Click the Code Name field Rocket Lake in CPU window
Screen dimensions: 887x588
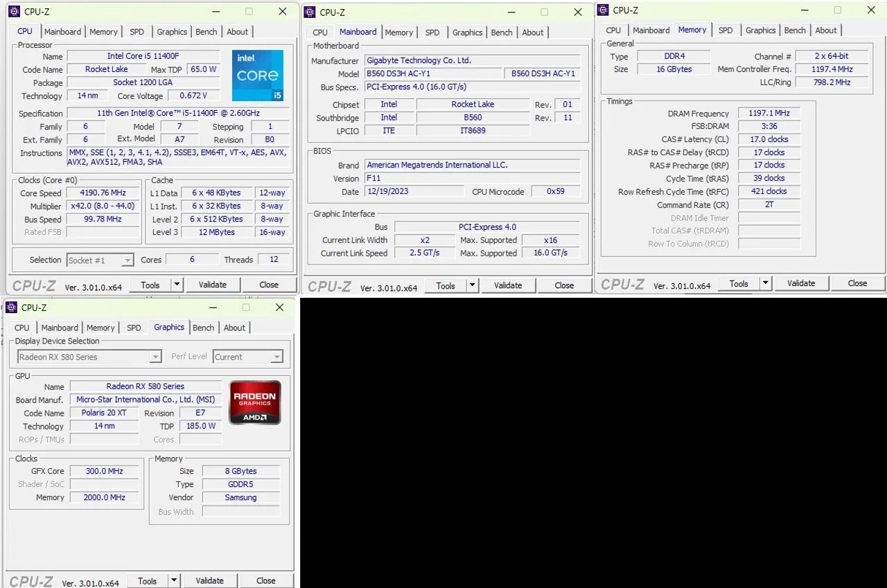tap(106, 69)
